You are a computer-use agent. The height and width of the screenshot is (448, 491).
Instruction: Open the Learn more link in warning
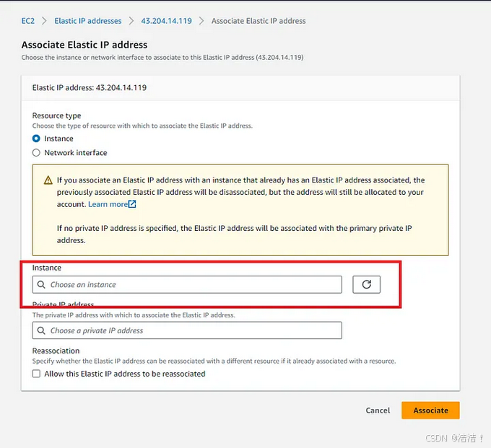point(108,204)
